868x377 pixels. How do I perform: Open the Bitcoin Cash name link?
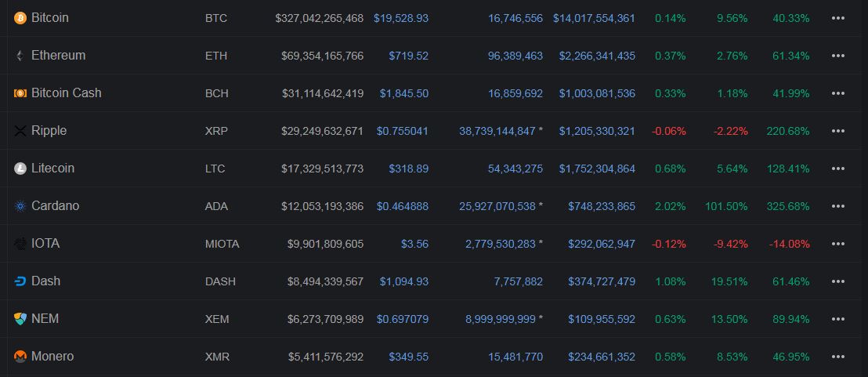point(67,93)
